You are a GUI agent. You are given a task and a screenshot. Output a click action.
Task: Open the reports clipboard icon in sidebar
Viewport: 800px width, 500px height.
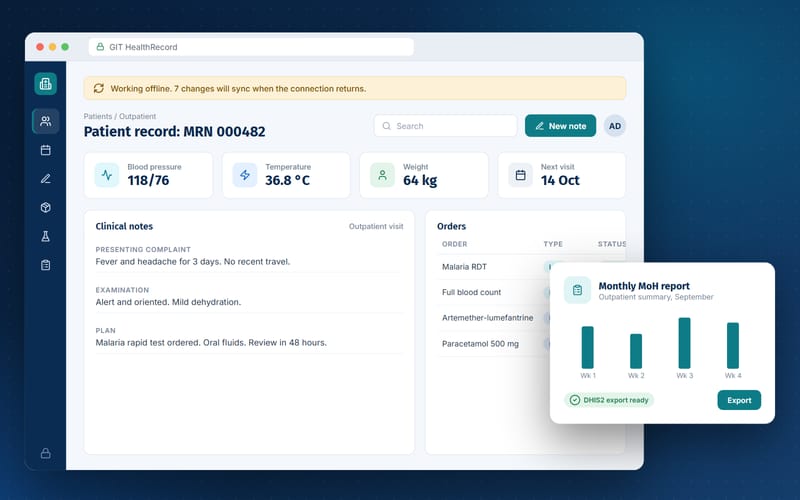point(45,265)
